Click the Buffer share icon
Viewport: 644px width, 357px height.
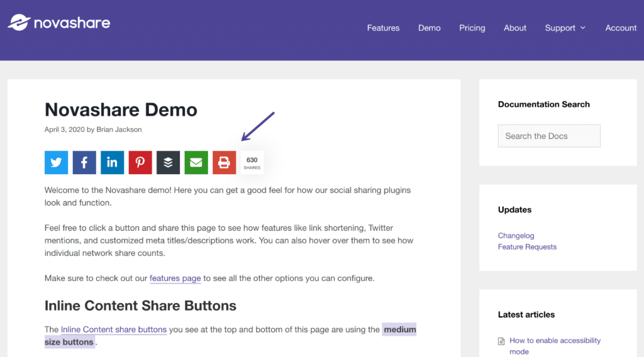(168, 163)
